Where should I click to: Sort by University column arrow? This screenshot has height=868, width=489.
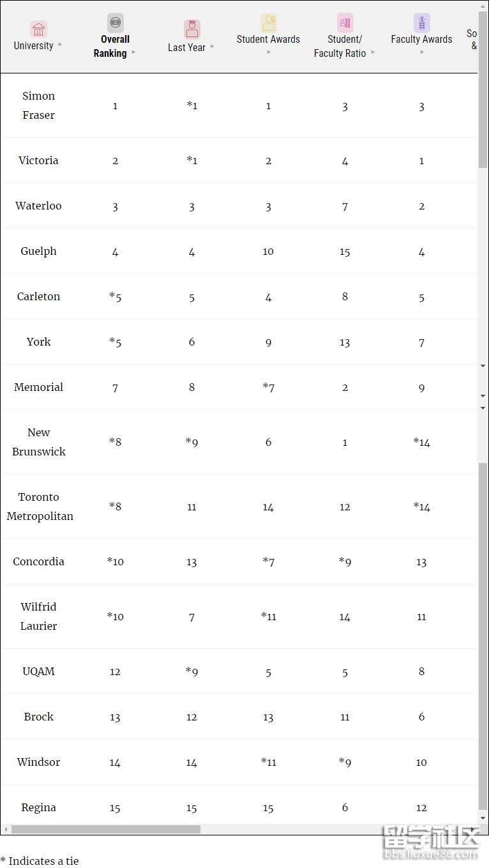pos(61,45)
